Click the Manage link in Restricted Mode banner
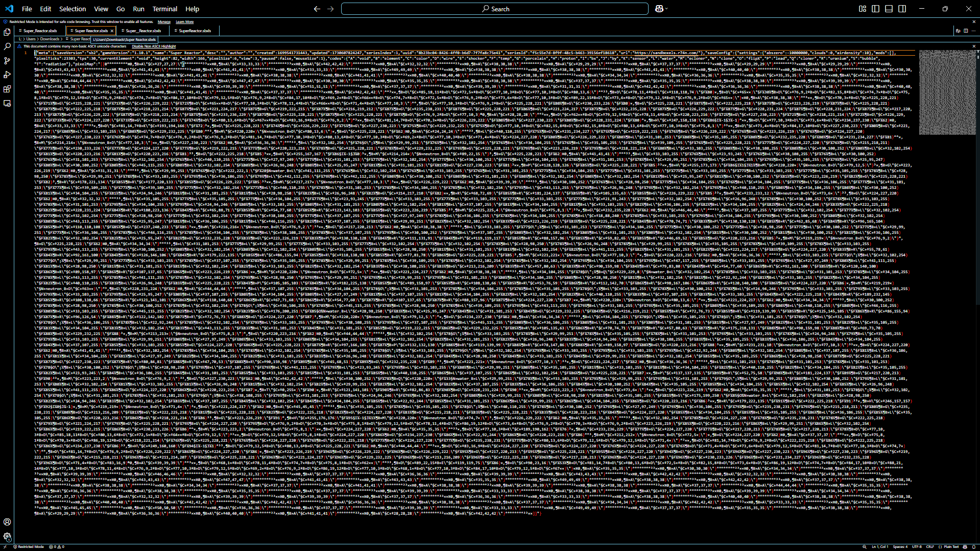 (x=164, y=22)
